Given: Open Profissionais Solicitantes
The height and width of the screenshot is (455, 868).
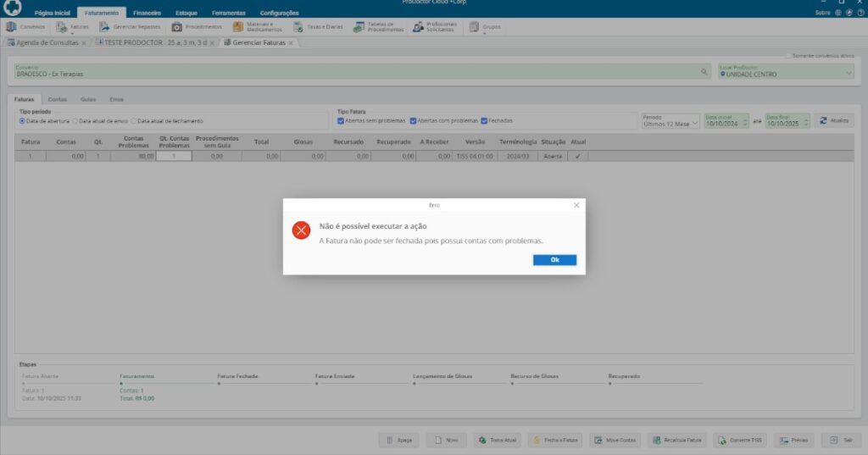Looking at the screenshot, I should [x=436, y=27].
